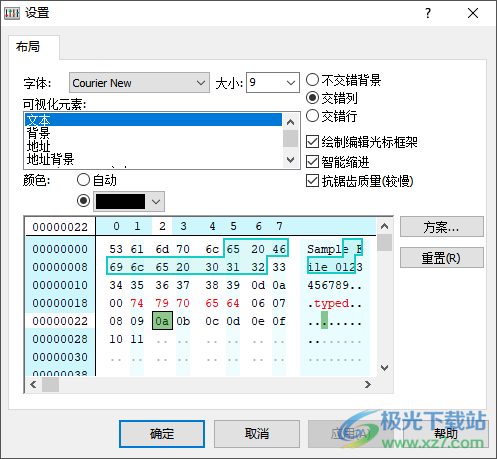The width and height of the screenshot is (497, 459).
Task: Click the highlighted 0a hex byte
Action: 162,321
